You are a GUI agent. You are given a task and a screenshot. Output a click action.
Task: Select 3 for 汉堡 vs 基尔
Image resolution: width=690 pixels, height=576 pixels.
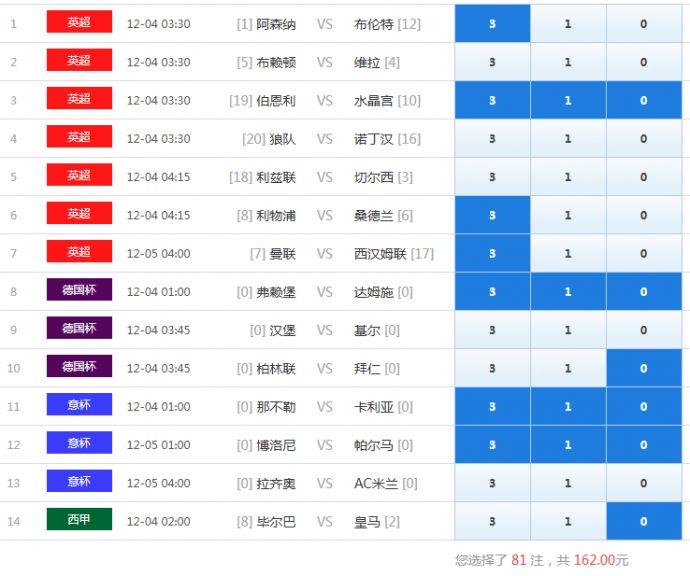[x=492, y=330]
